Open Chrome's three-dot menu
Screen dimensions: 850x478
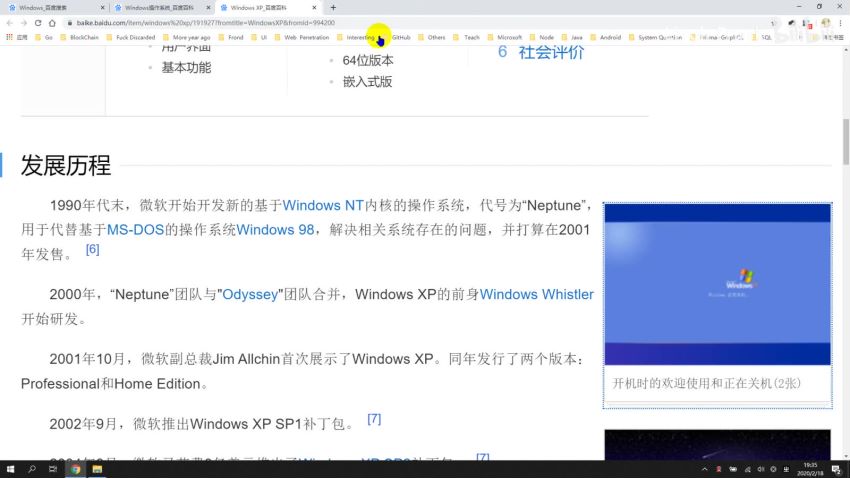[x=841, y=23]
